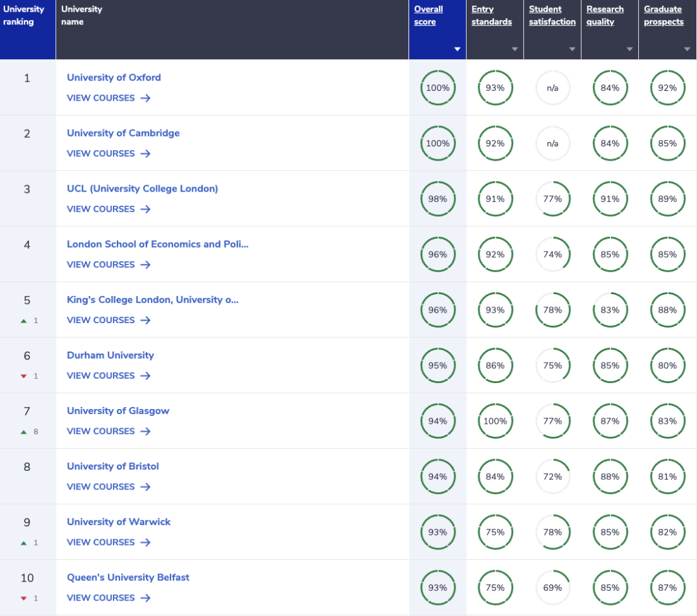Open the University of Cambridge link
The height and width of the screenshot is (616, 697).
[x=123, y=133]
